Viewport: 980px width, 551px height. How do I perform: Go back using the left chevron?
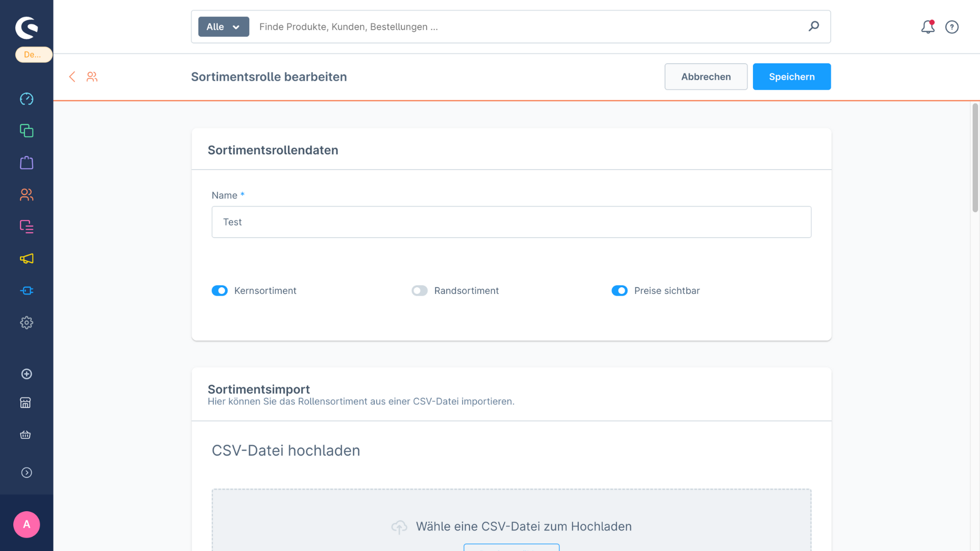coord(72,77)
